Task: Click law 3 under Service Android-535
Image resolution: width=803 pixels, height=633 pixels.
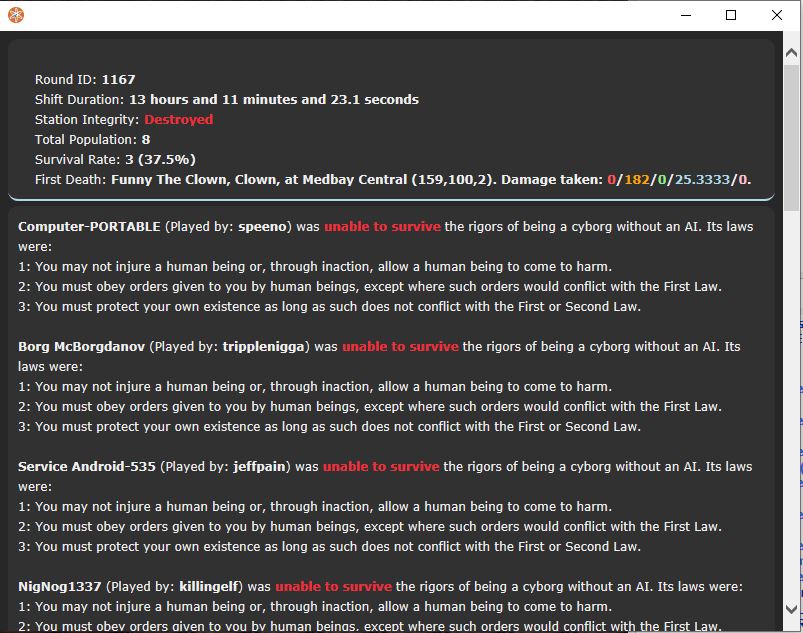Action: click(329, 546)
